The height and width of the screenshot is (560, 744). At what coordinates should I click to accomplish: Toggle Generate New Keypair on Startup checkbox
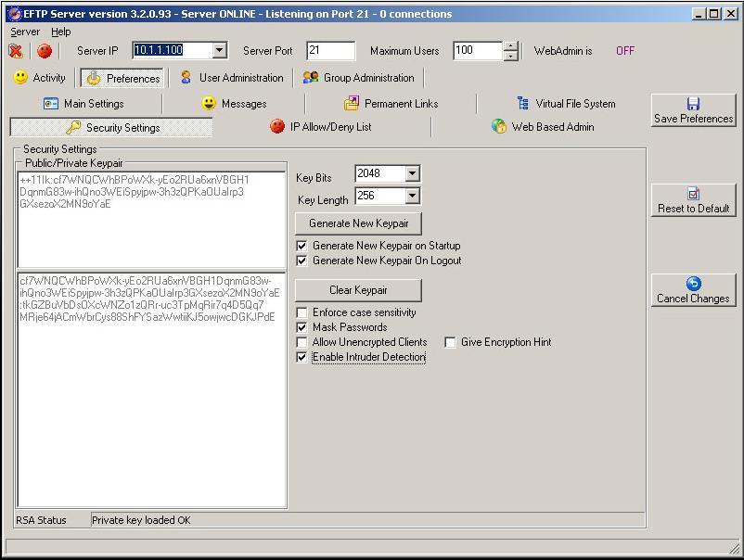pyautogui.click(x=301, y=246)
